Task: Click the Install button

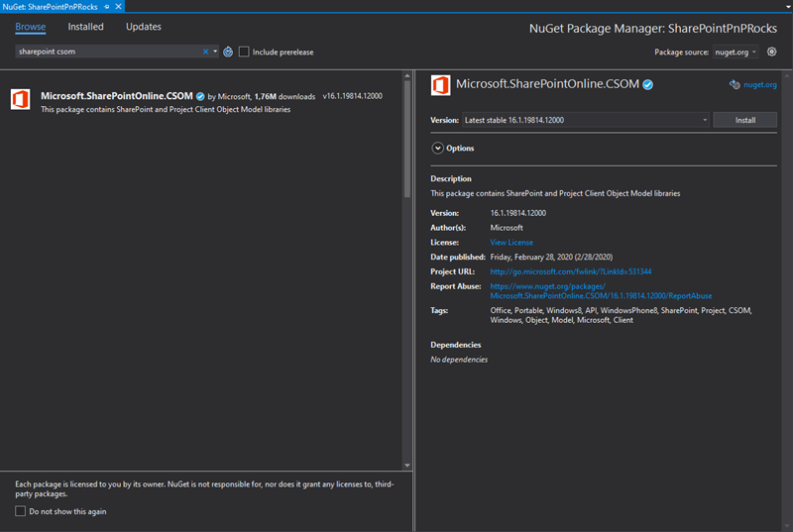Action: click(x=744, y=120)
